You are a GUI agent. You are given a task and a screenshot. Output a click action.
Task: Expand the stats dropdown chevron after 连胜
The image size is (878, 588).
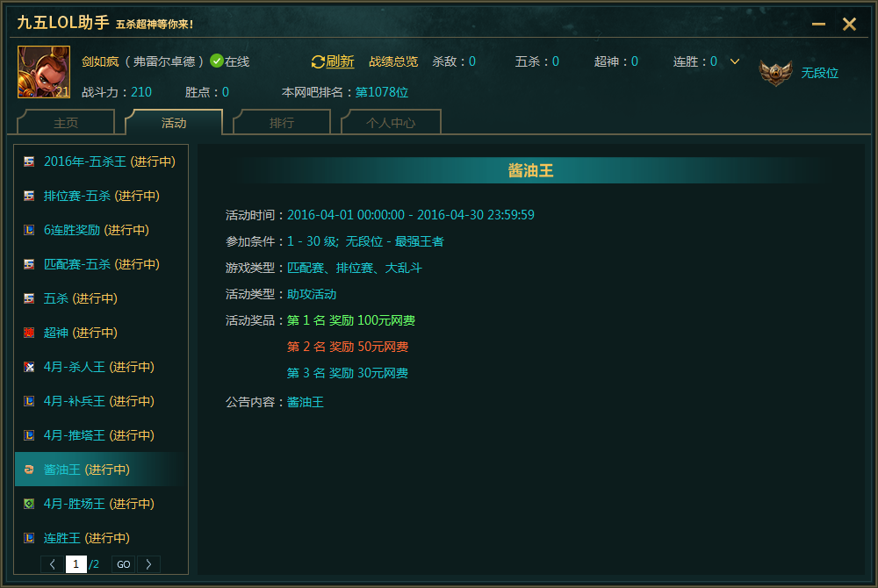[735, 61]
